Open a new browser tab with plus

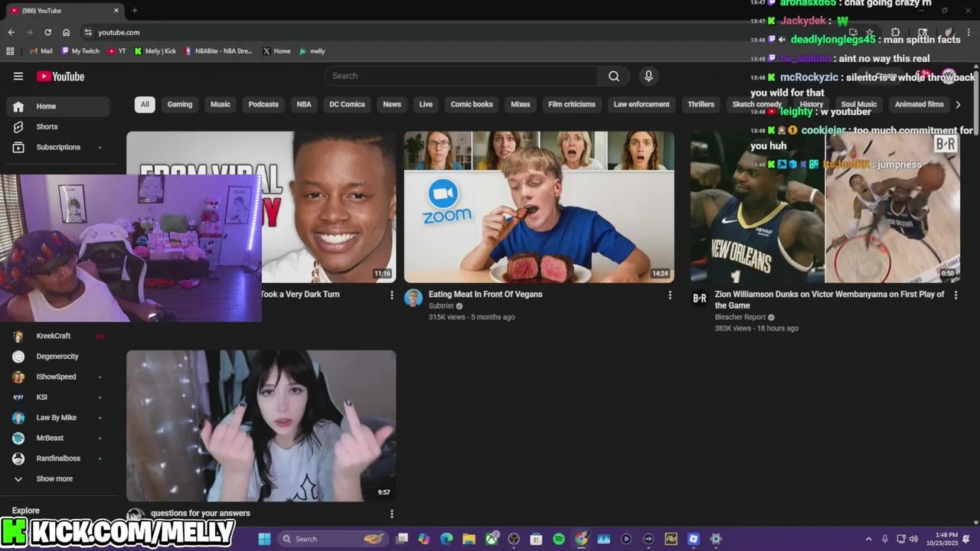[x=134, y=11]
